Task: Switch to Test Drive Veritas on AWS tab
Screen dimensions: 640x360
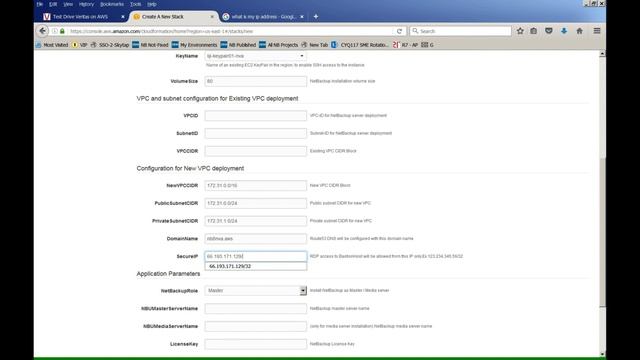Action: (80, 17)
